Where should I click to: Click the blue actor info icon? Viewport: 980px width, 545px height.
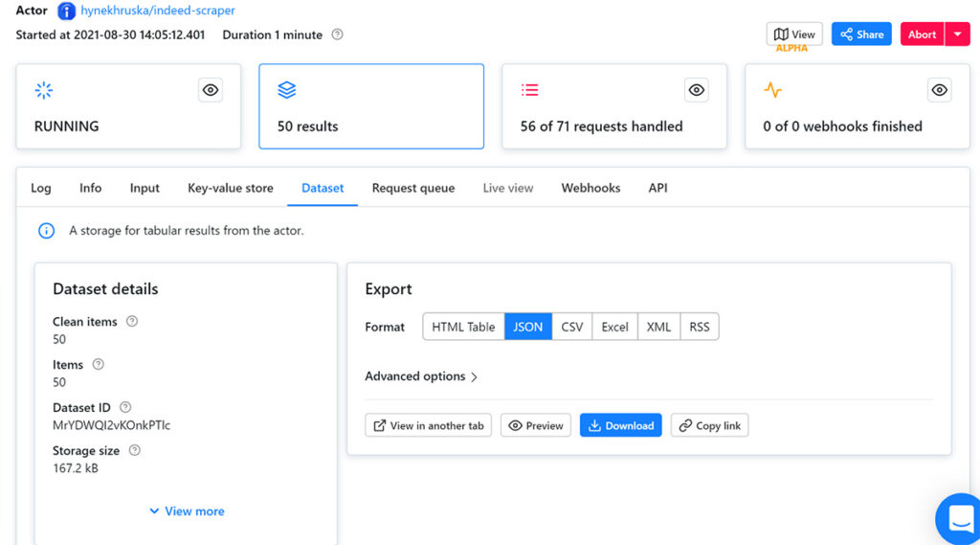click(x=66, y=11)
